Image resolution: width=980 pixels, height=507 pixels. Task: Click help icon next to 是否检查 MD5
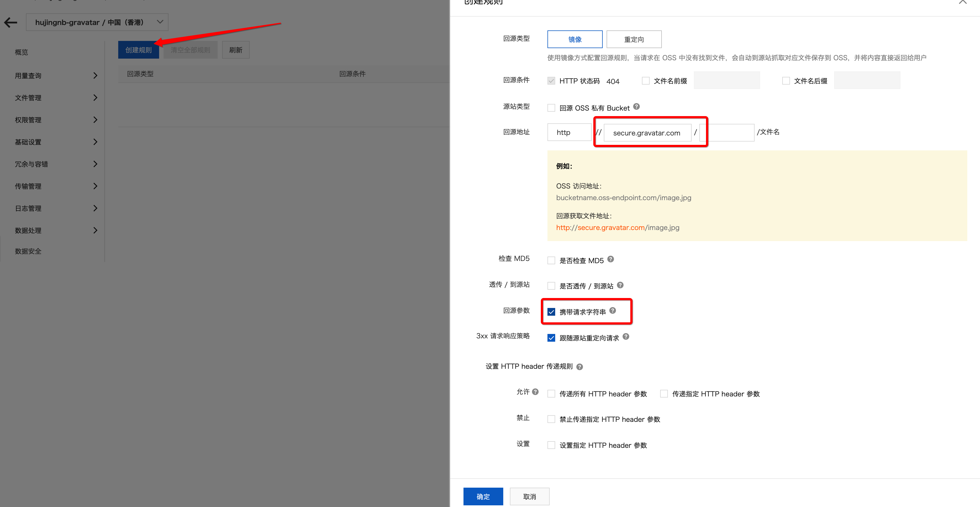[x=611, y=259]
